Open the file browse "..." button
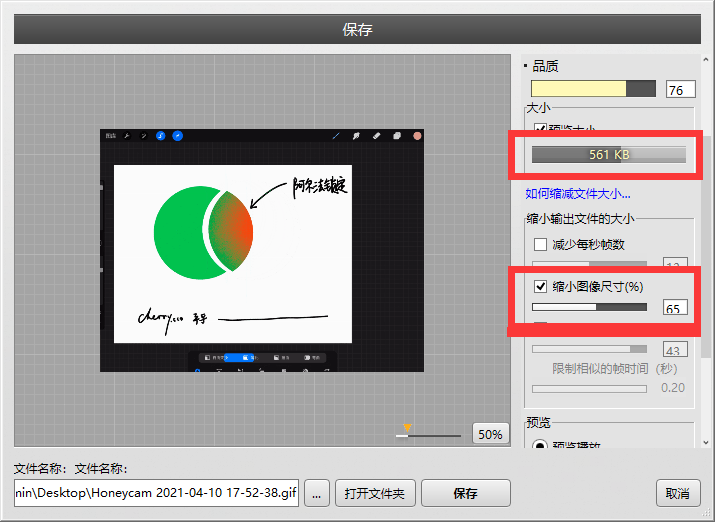Image resolution: width=715 pixels, height=522 pixels. pyautogui.click(x=317, y=493)
